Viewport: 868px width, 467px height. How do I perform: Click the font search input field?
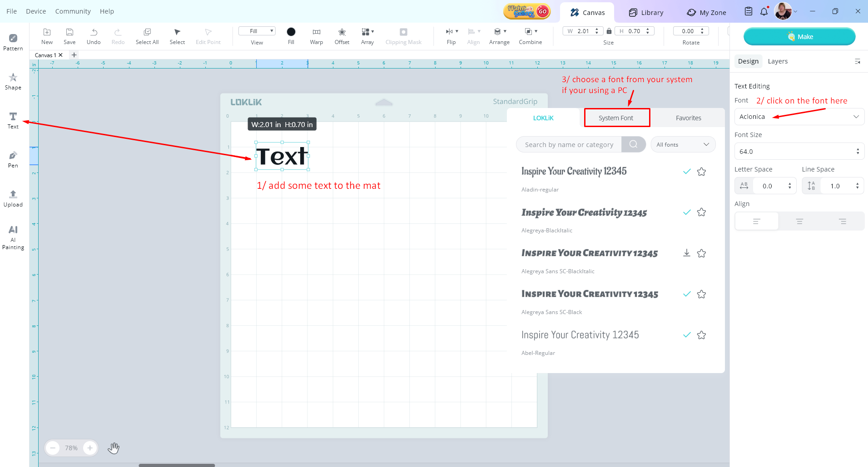click(569, 145)
